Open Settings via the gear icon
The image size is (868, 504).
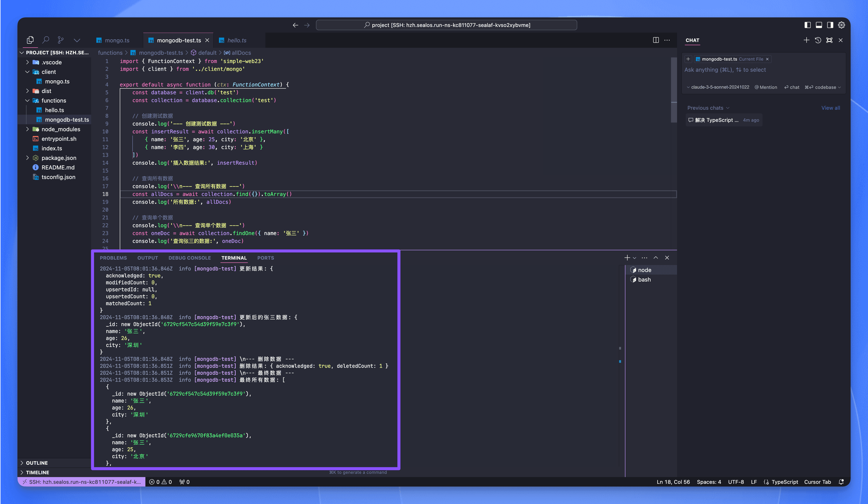(x=841, y=25)
